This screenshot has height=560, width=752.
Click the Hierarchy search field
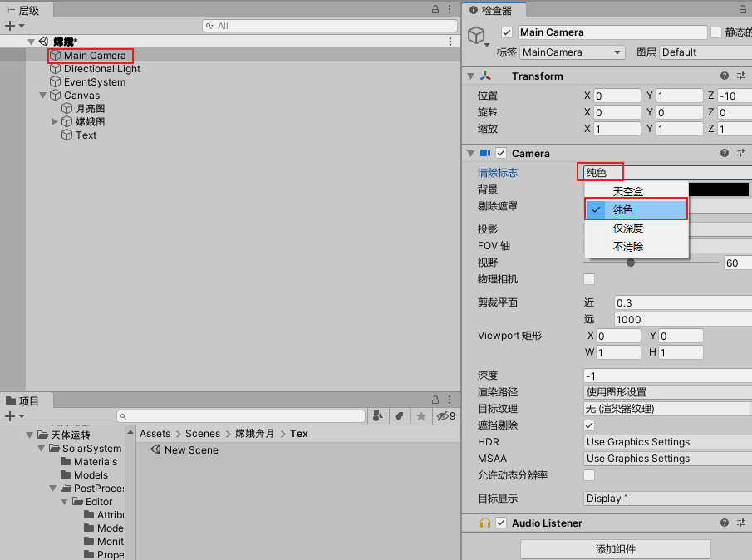point(330,26)
